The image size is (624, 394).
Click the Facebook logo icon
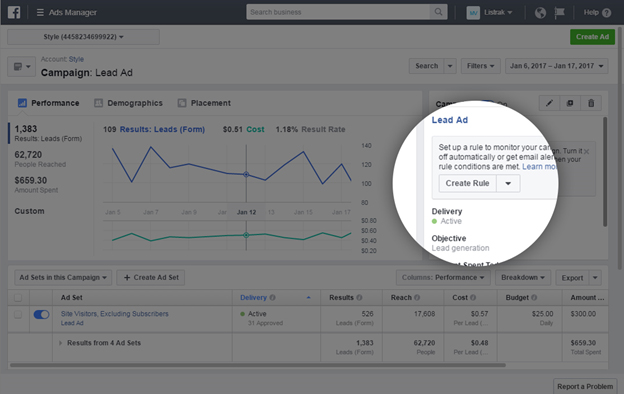point(14,12)
